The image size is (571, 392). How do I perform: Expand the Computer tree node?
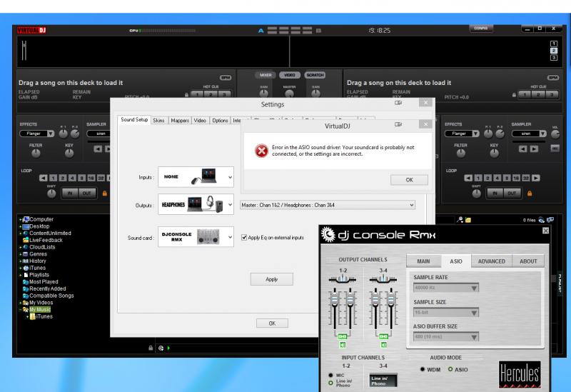(x=20, y=219)
